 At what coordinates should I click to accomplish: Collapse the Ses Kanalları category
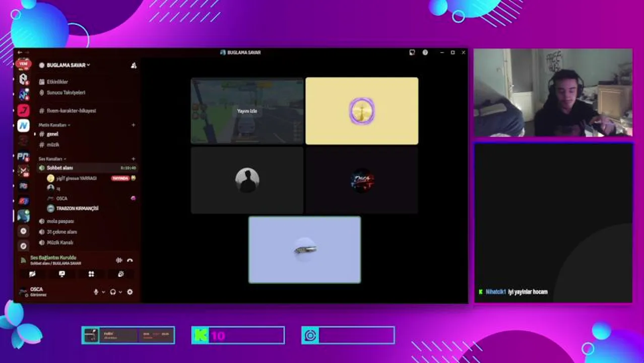click(x=52, y=159)
